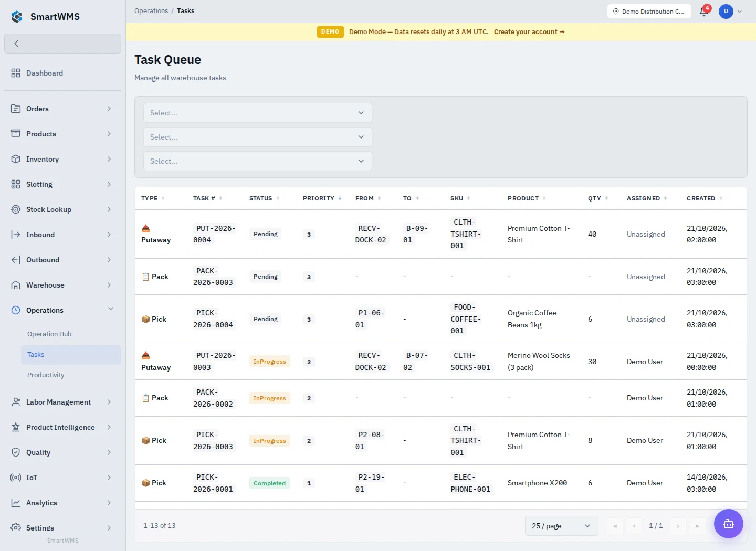Click SKU FOOD-COFFEE-001 cell
This screenshot has height=551, width=756.
click(x=465, y=319)
